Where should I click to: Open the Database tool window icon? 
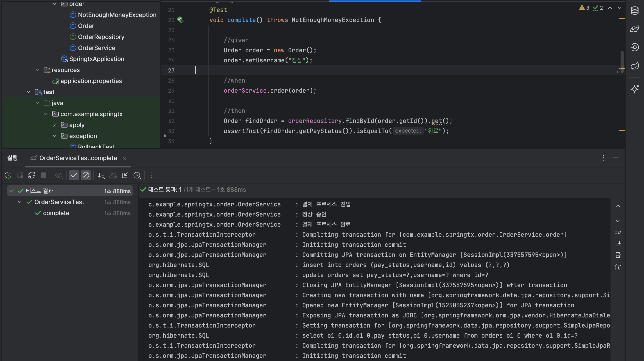(x=635, y=11)
